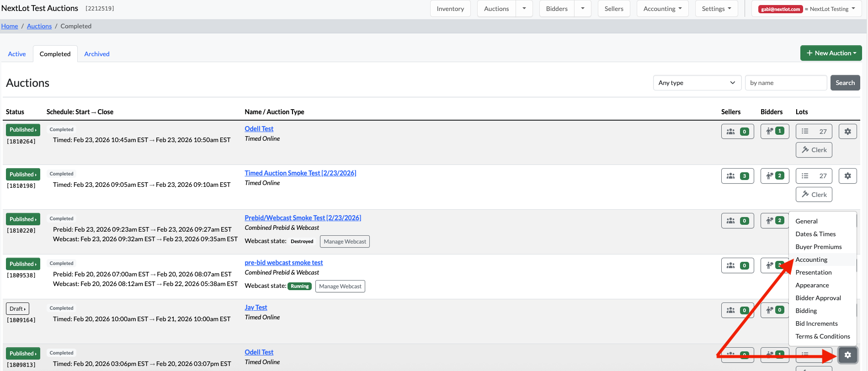Follow the Home breadcrumb link
868x371 pixels.
point(10,26)
